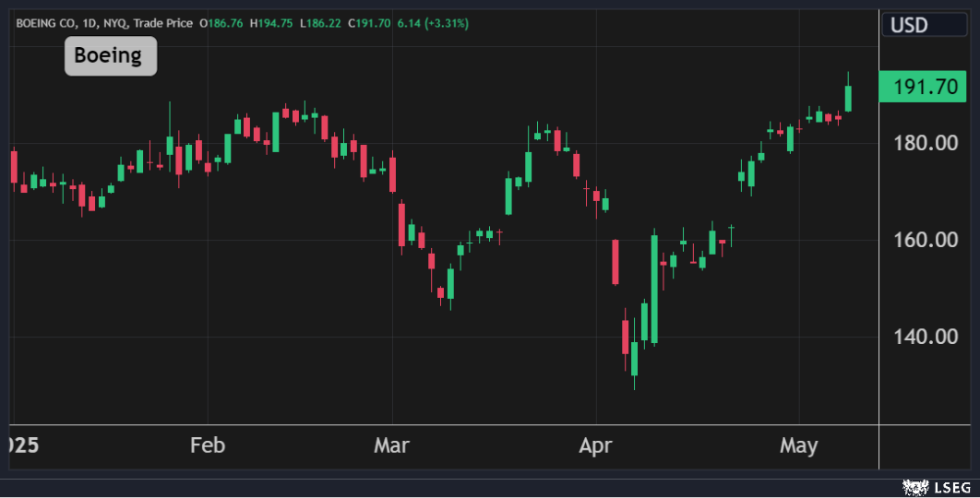This screenshot has width=980, height=498.
Task: Click the Boeing label badge
Action: tap(110, 56)
